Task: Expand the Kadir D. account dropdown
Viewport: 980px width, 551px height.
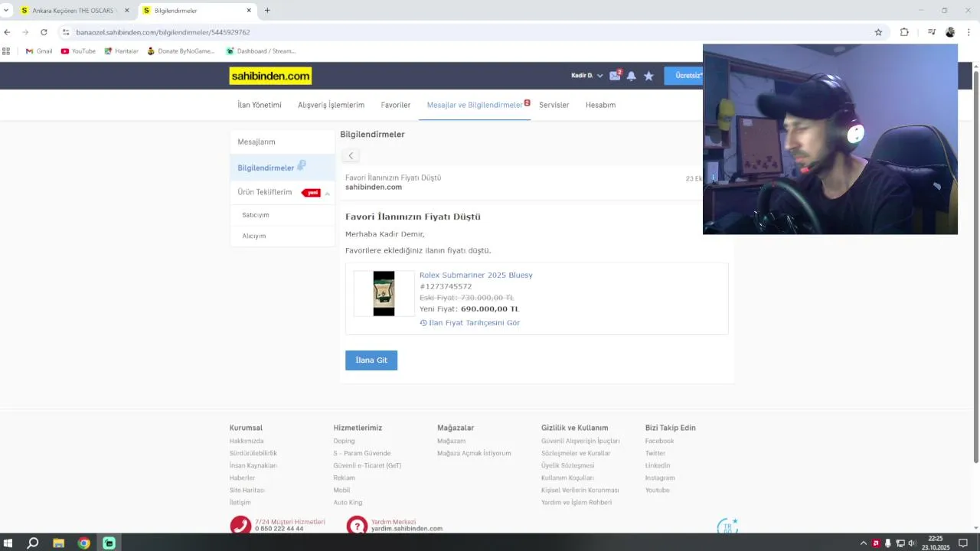Action: coord(586,76)
